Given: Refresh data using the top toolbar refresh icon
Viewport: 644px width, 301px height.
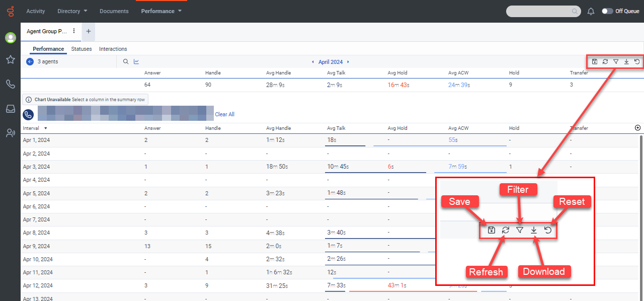Looking at the screenshot, I should pos(605,62).
